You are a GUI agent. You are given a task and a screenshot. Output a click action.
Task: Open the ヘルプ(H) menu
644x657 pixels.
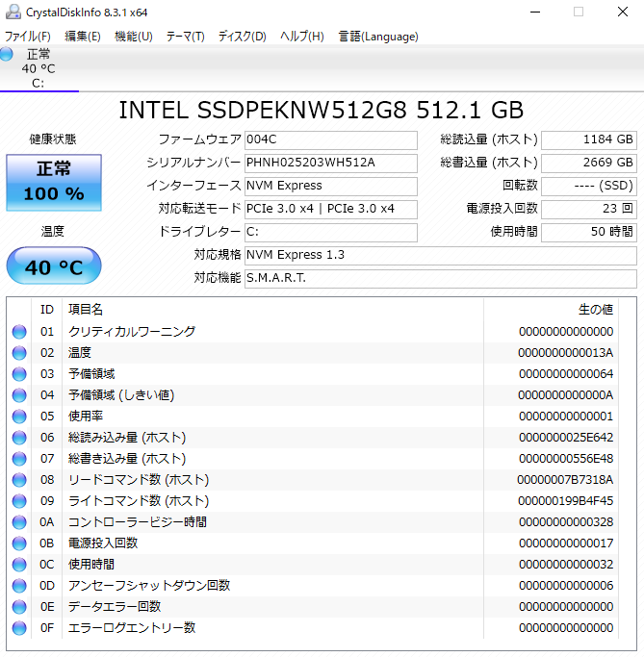(302, 37)
